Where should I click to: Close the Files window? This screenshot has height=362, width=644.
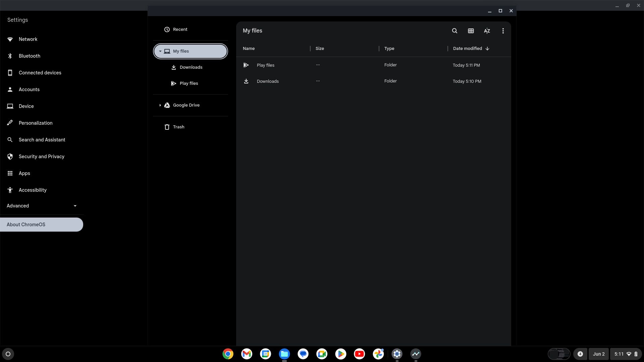[511, 11]
